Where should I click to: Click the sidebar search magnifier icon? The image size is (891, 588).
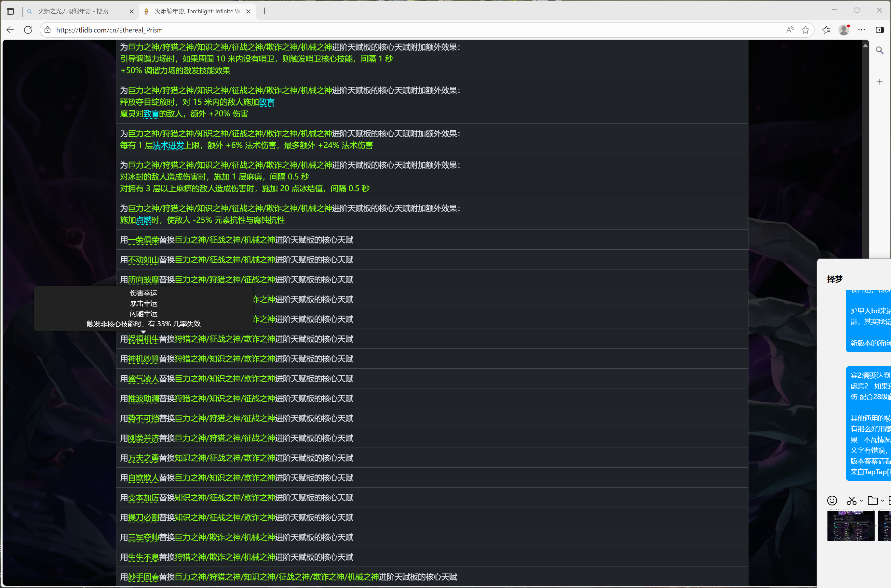(880, 50)
